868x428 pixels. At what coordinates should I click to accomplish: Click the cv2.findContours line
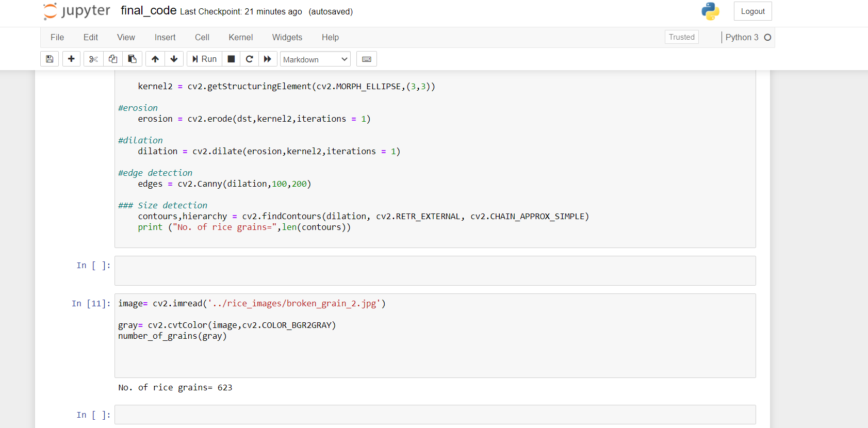[x=363, y=216]
